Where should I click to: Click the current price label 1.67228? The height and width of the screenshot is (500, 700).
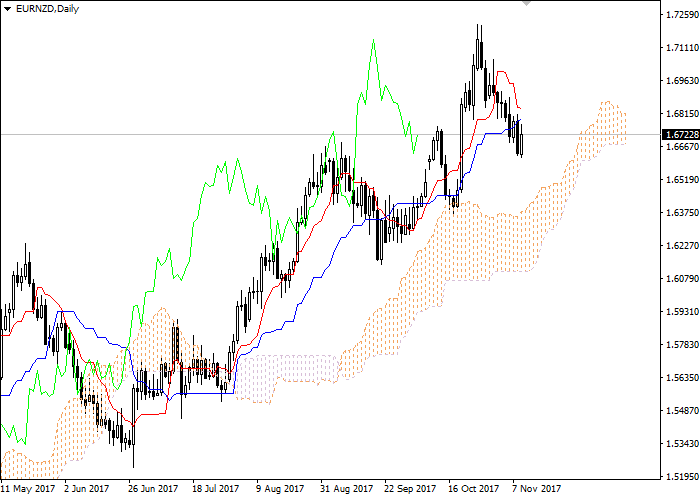click(681, 134)
